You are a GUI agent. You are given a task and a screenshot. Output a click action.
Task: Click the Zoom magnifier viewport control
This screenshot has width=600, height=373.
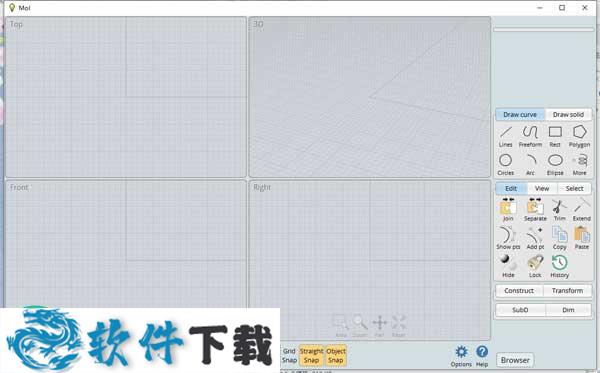coord(360,326)
